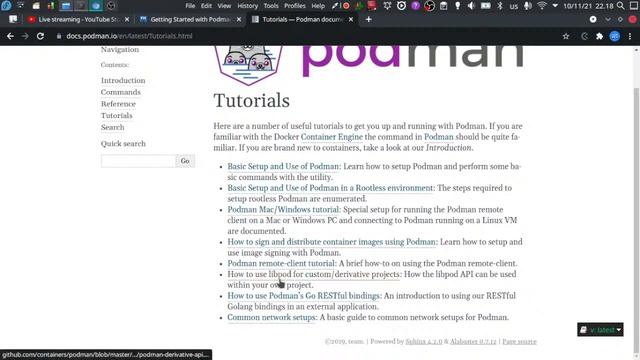Screen dimensions: 640x360
Task: Open the Sphinx 4.2.0 footer link
Action: point(424,342)
